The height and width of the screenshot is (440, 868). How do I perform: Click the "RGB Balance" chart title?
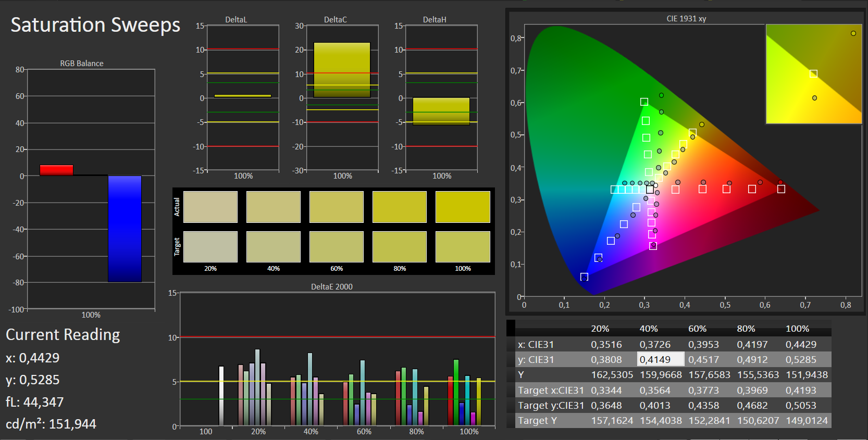point(82,64)
